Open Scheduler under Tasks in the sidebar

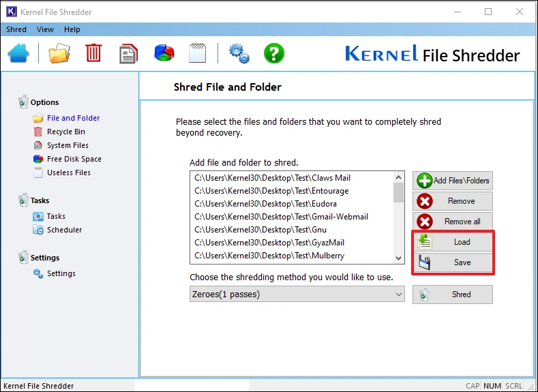point(64,230)
